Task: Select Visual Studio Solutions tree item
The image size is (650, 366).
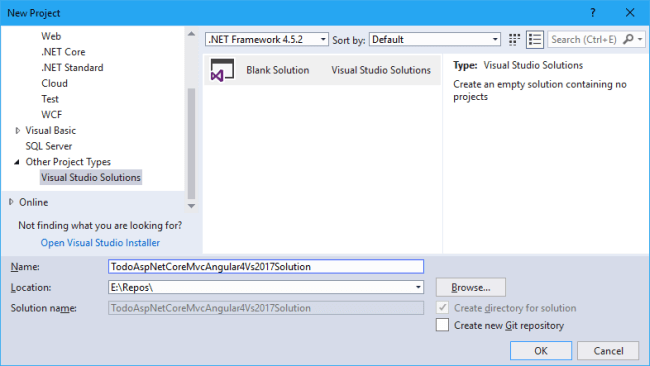Action: pos(91,177)
